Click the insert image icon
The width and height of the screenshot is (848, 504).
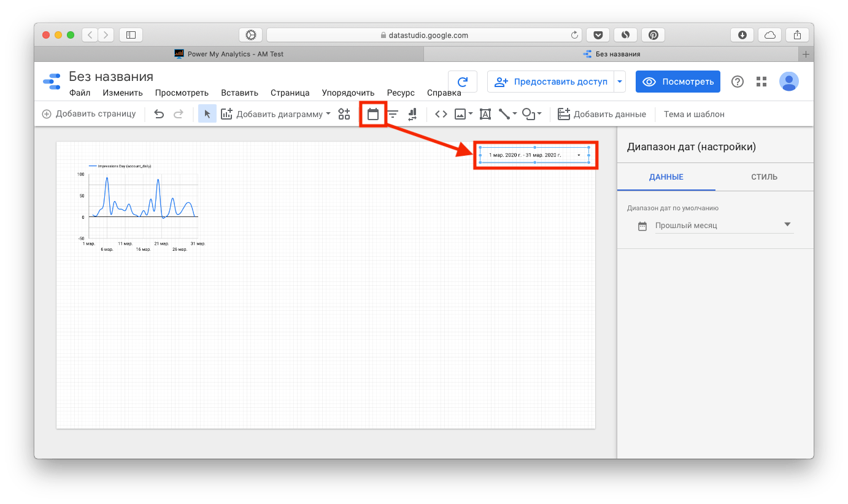click(x=460, y=114)
